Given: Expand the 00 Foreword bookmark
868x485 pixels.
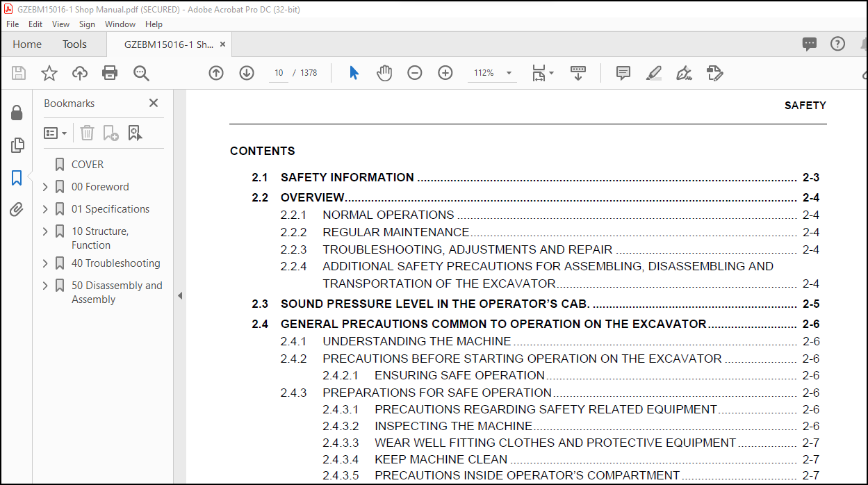Looking at the screenshot, I should (x=45, y=187).
